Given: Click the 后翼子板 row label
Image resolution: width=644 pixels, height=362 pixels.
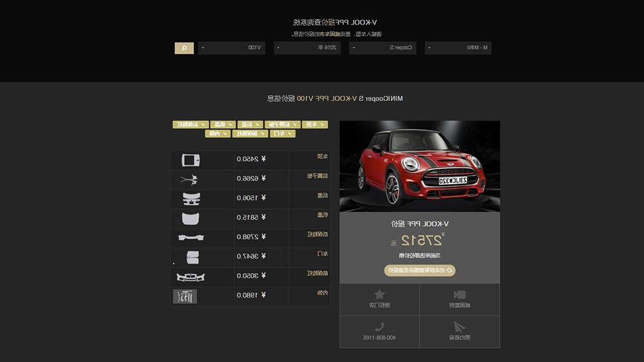Looking at the screenshot, I should pyautogui.click(x=317, y=176).
